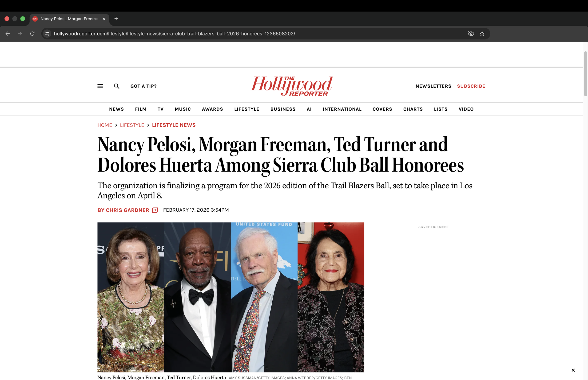Open author follow icon next to Chris Gardner

pyautogui.click(x=155, y=210)
